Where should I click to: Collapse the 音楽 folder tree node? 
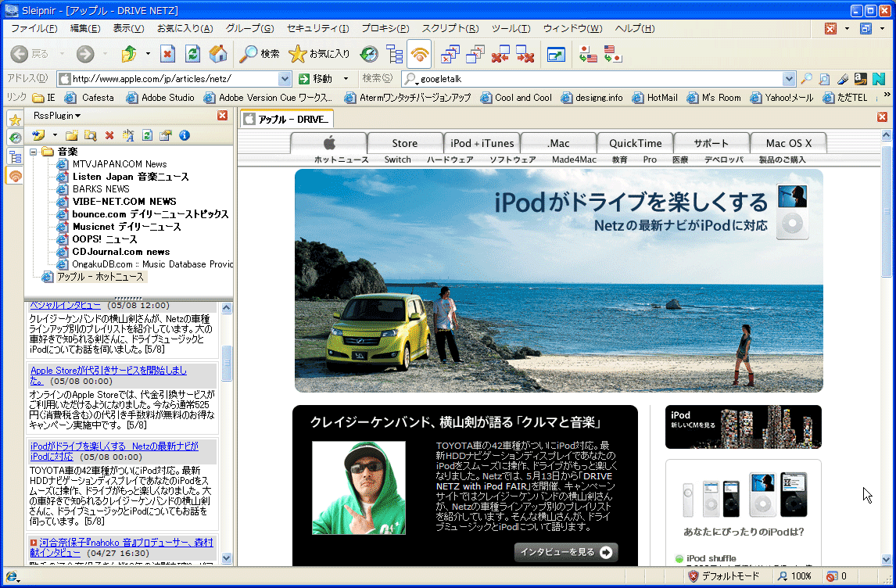33,152
